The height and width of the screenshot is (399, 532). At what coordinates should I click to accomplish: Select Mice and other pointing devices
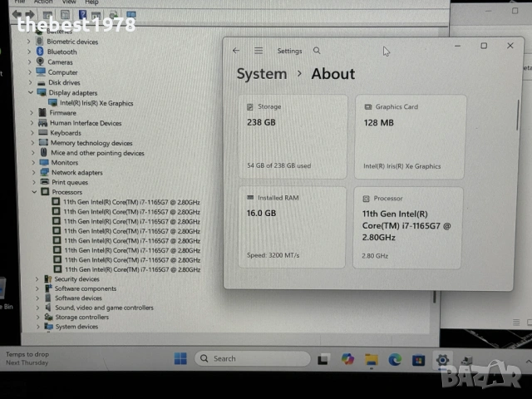(x=97, y=153)
